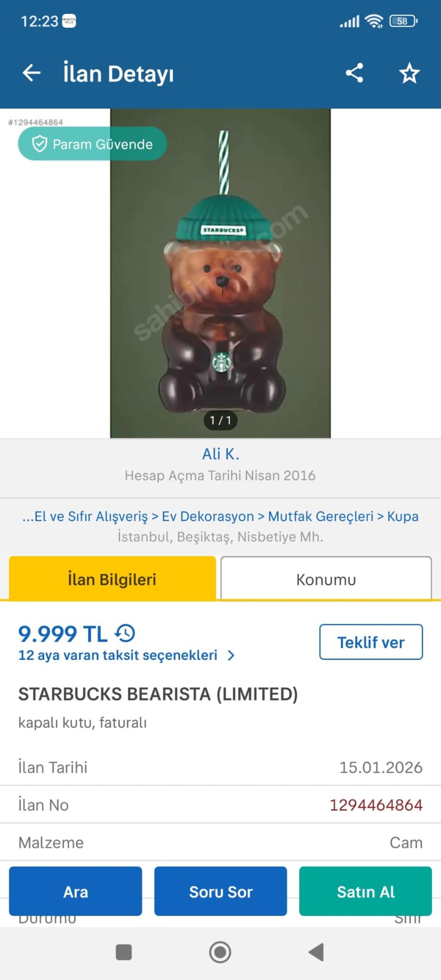Open the Kupa category breadcrumb
This screenshot has width=441, height=980.
(x=403, y=516)
